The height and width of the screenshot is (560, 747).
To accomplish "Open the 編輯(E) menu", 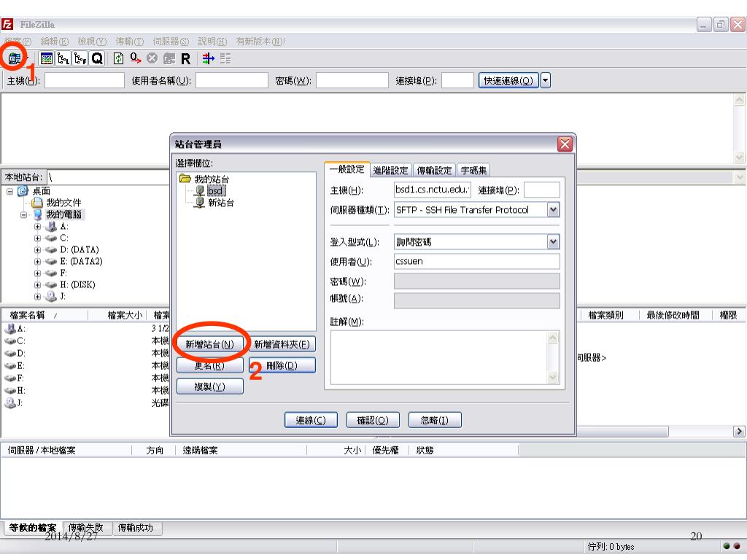I will tap(54, 42).
